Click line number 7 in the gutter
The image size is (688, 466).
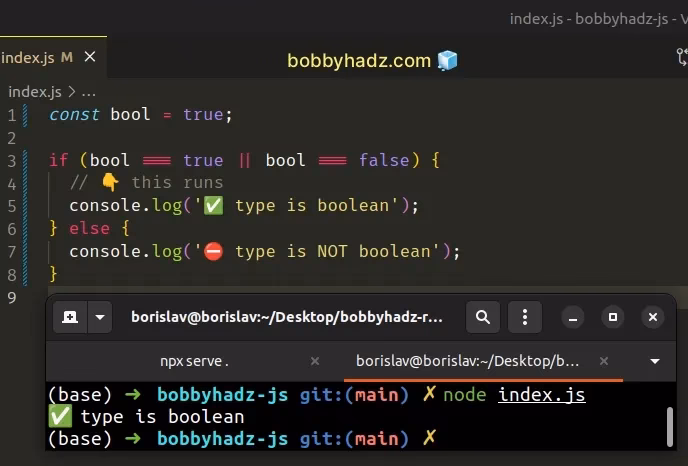point(12,252)
